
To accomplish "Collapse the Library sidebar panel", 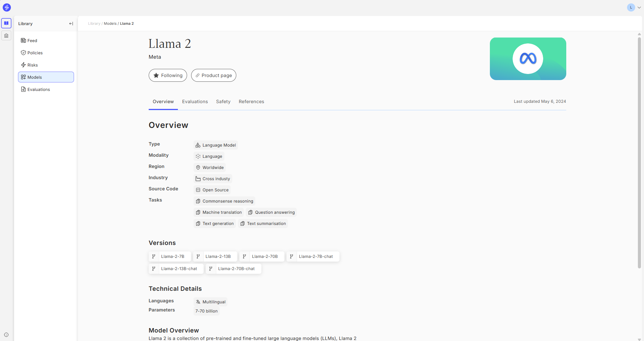I will pos(71,24).
